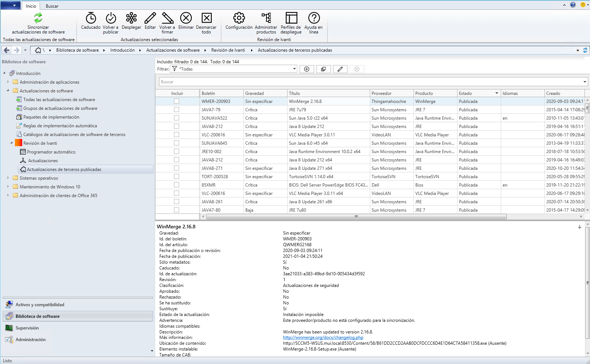Screen dimensions: 590x364
Task: Open the Filtrar *Todas dropdown
Action: coord(294,69)
